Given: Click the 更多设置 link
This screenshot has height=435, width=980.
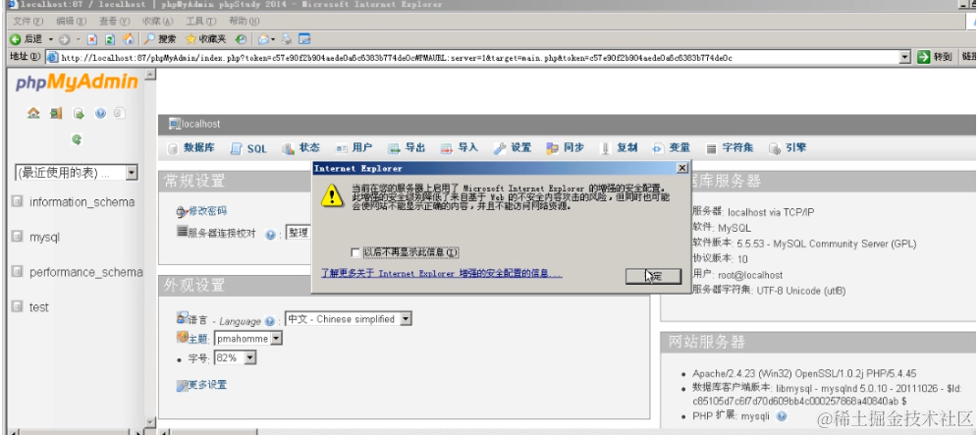Looking at the screenshot, I should (207, 384).
